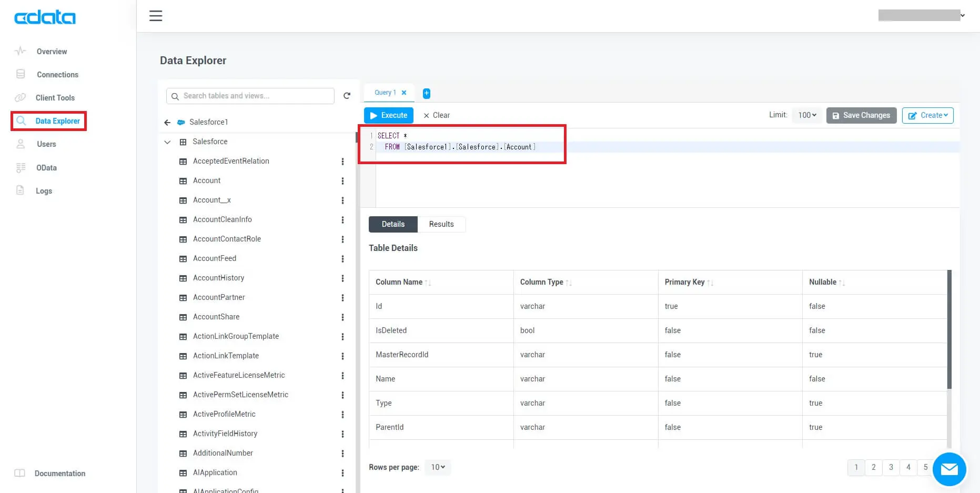The height and width of the screenshot is (493, 980).
Task: Switch to the Query 1 tab
Action: (x=385, y=93)
